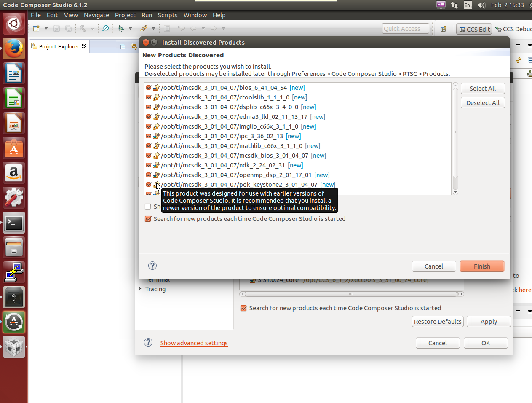Uncheck the dsplib_c66x_3_4_0_0 checkbox
532x403 pixels.
tap(149, 107)
